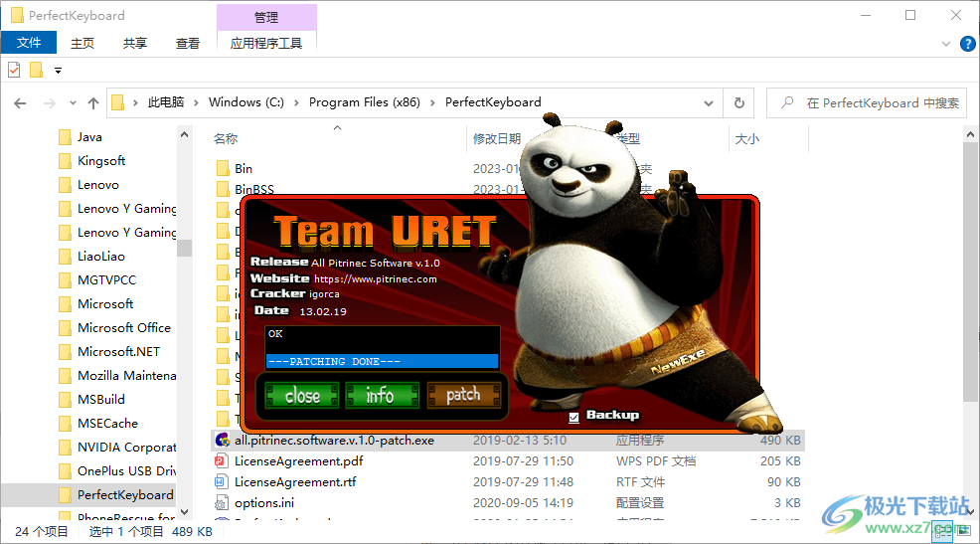Select the Kingsoft folder in the tree

pos(101,161)
